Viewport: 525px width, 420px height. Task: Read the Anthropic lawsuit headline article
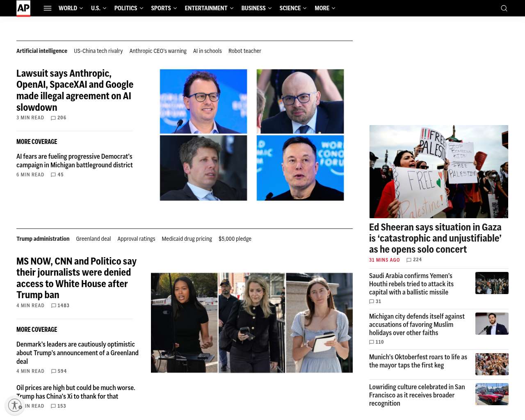[75, 90]
